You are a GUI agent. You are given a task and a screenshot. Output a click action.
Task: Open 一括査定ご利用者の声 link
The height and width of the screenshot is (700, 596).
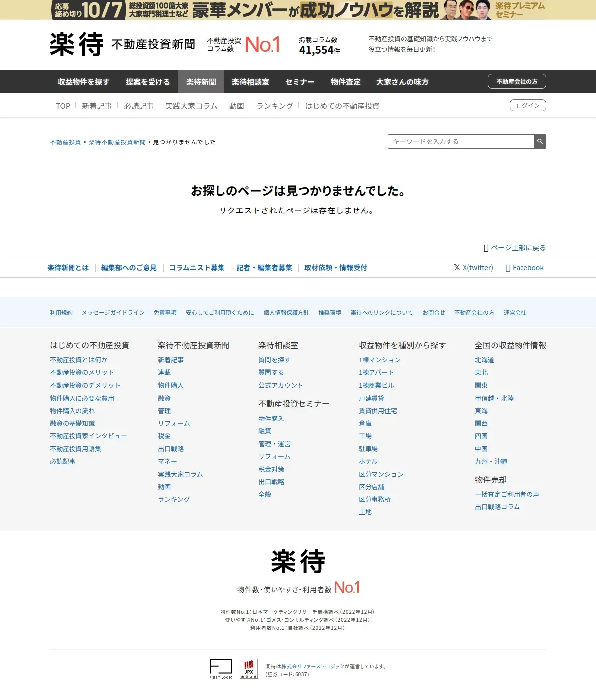coord(507,494)
